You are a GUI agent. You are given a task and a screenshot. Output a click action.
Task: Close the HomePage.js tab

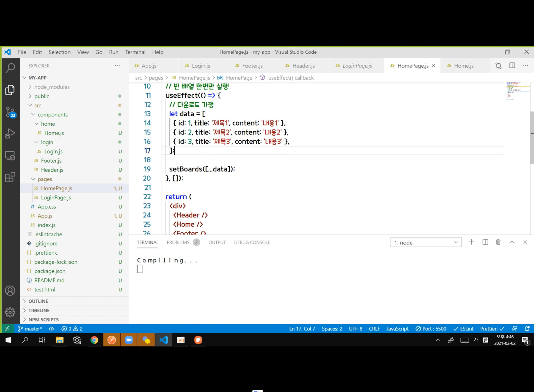coord(434,65)
